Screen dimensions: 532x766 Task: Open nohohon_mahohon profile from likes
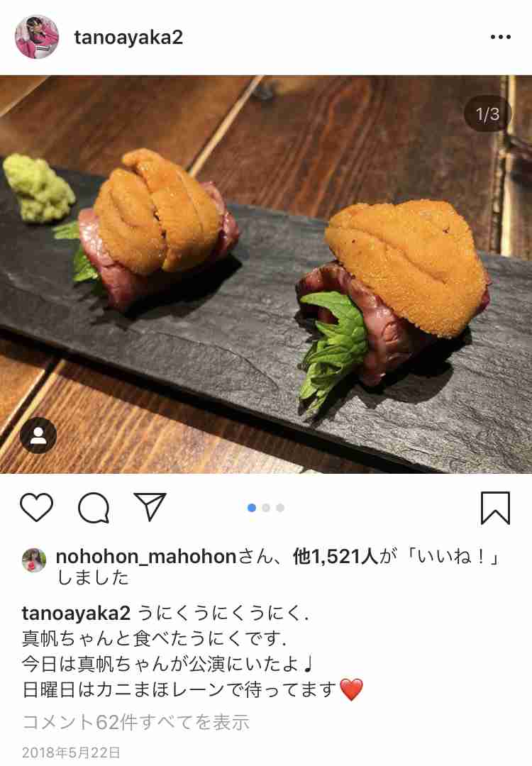click(x=146, y=557)
